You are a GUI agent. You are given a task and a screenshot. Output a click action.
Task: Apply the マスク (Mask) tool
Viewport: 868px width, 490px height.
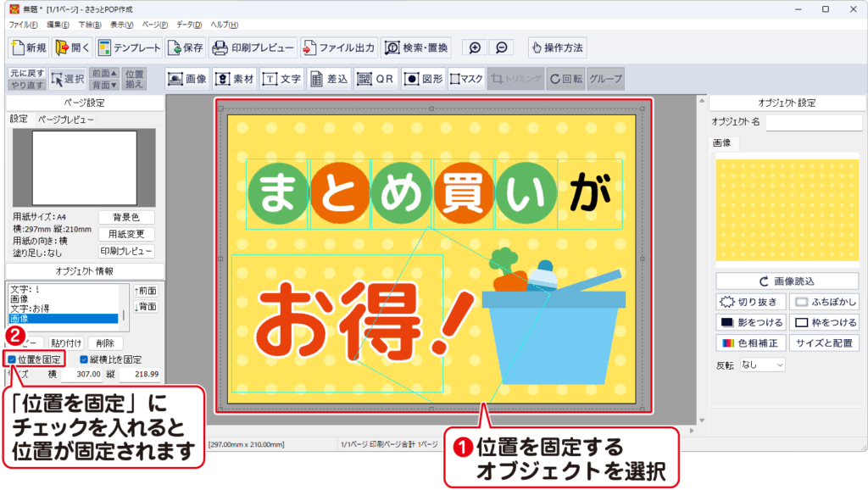466,79
